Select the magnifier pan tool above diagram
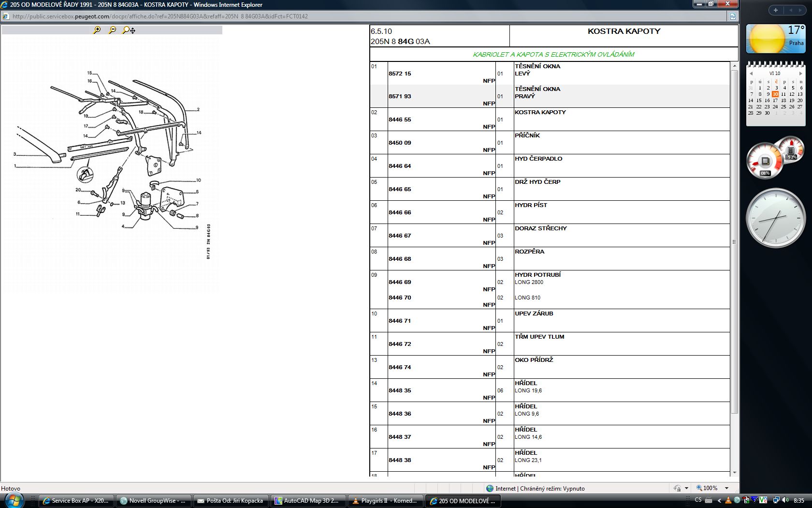812x508 pixels. tap(129, 30)
